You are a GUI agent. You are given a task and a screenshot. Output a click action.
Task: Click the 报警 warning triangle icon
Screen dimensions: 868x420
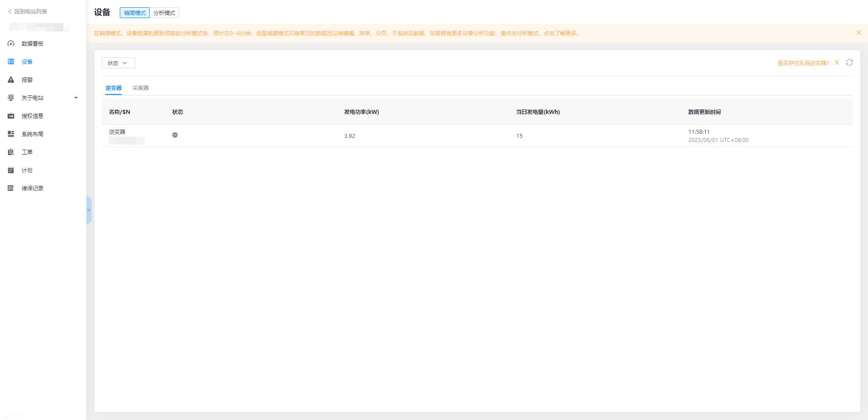coord(11,80)
